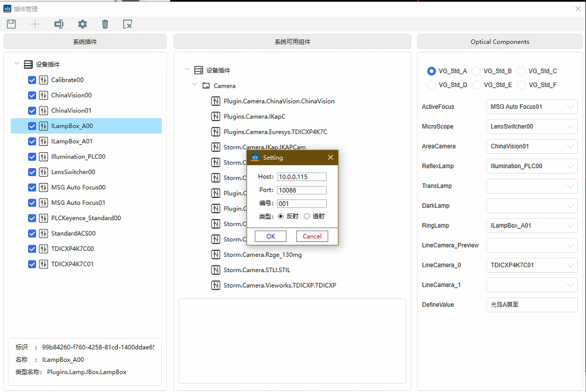The image size is (586, 392).
Task: Click the 系统可用组件 panel header
Action: [x=292, y=41]
